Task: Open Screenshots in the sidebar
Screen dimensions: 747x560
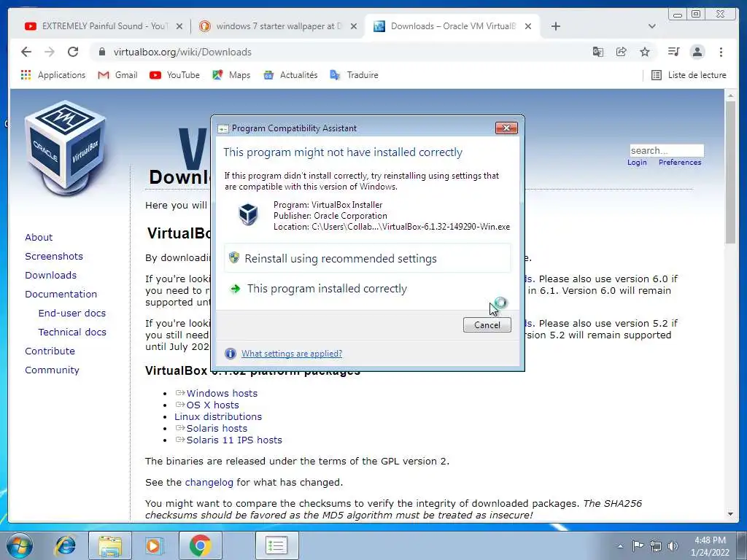Action: [x=54, y=256]
